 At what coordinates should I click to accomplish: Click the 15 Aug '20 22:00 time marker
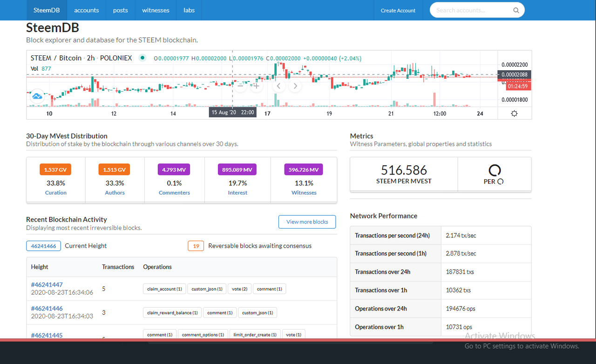coord(233,113)
